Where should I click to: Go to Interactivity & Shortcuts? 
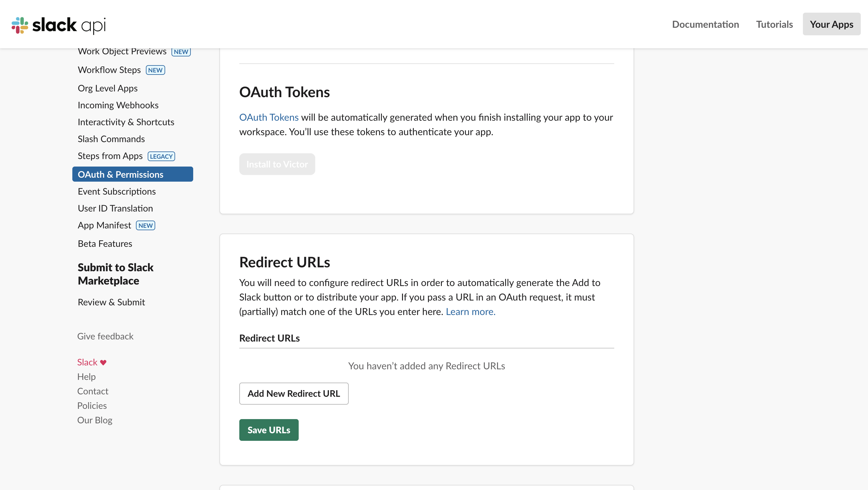click(126, 122)
